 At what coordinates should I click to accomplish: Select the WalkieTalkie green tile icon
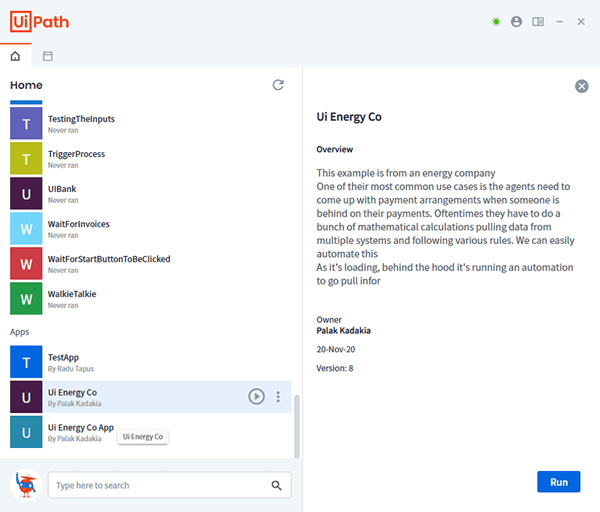(x=26, y=298)
